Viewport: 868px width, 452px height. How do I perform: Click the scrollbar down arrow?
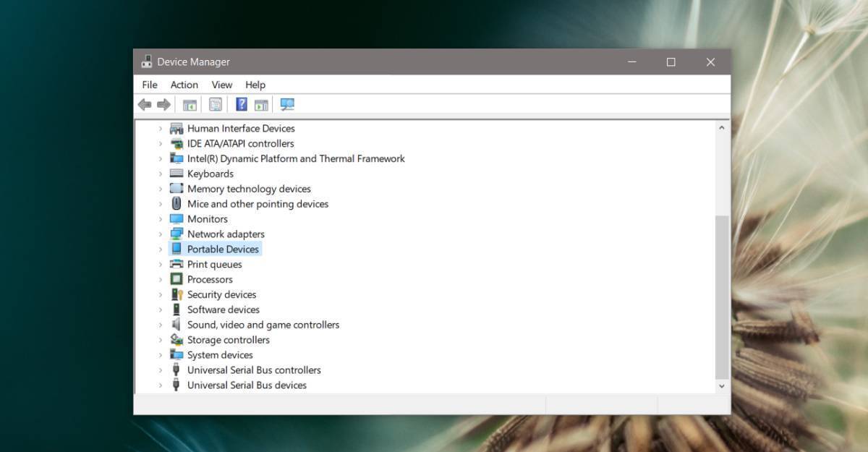[x=721, y=387]
